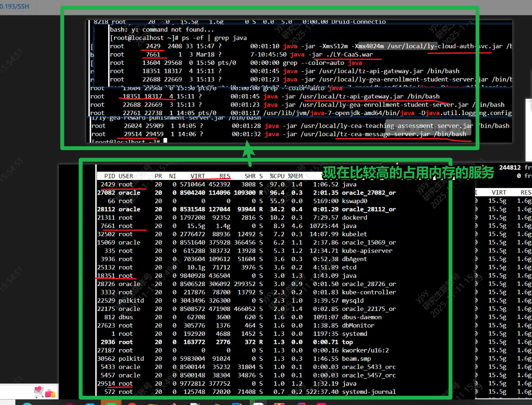
Task: Select the oracle_22175_or process row
Action: (246, 309)
